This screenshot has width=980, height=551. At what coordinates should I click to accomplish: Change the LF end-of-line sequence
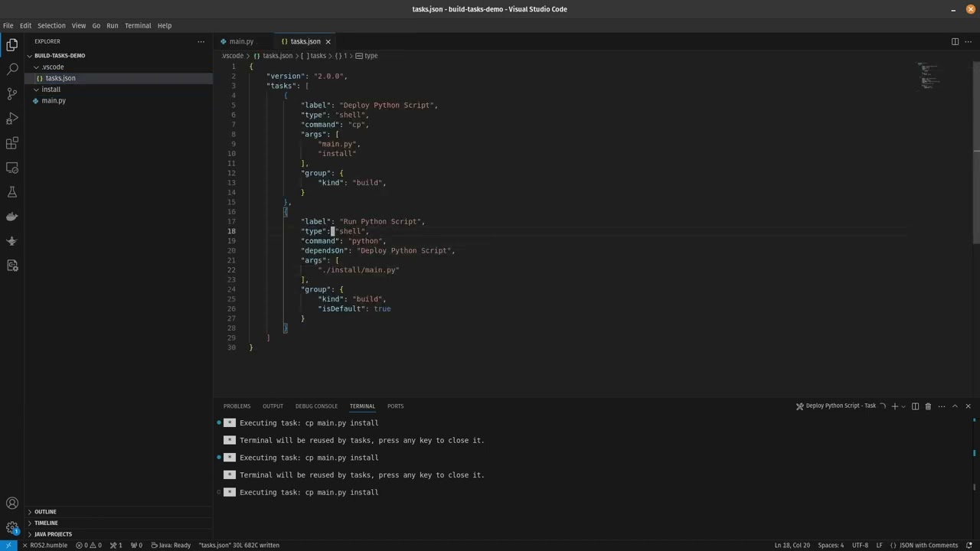coord(880,546)
